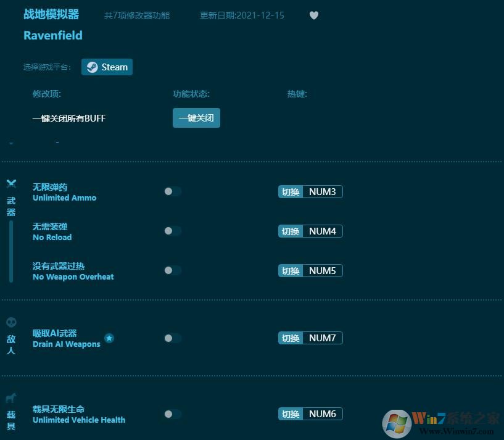Screen dimensions: 504x440
Task: Click the NUM6 hotkey field
Action: (x=323, y=413)
